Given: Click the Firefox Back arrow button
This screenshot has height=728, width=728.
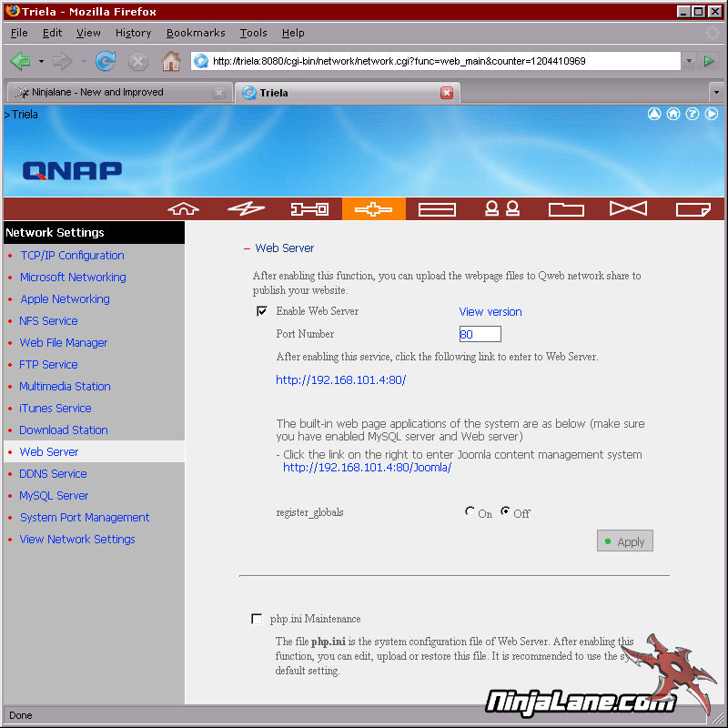Looking at the screenshot, I should (x=20, y=61).
